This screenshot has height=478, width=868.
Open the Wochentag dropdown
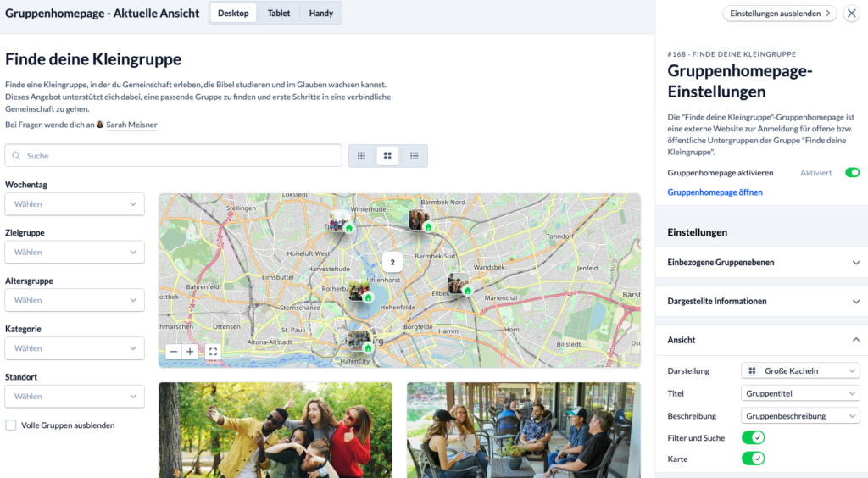(x=75, y=204)
